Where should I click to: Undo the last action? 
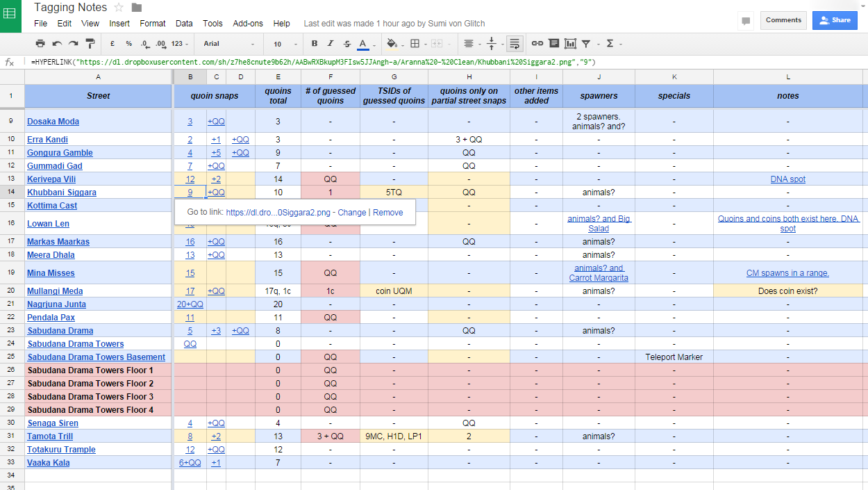click(x=57, y=44)
